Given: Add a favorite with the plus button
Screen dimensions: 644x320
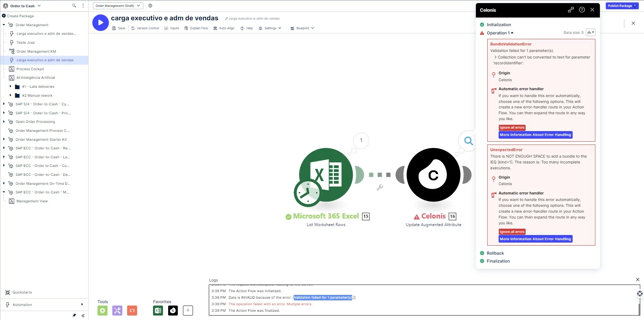Looking at the screenshot, I should [x=188, y=311].
